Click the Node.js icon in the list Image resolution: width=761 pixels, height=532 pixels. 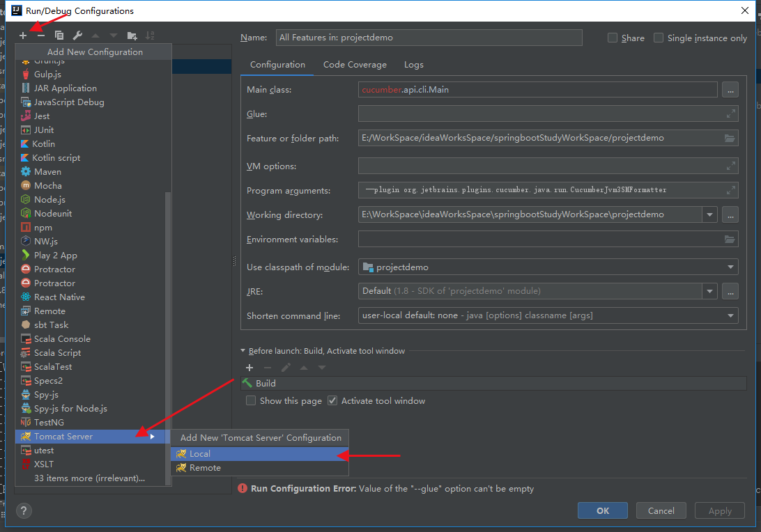coord(26,199)
